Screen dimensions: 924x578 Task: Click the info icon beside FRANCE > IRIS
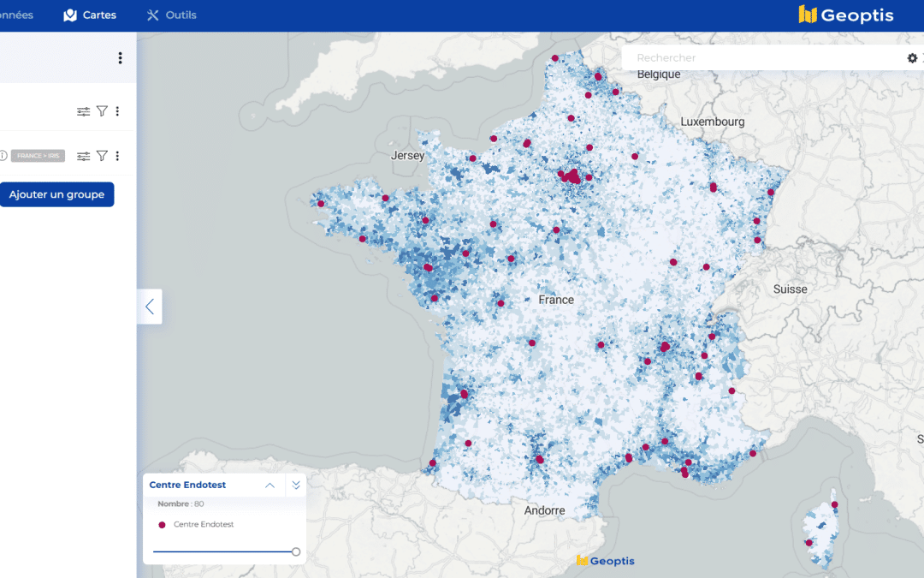coord(3,156)
